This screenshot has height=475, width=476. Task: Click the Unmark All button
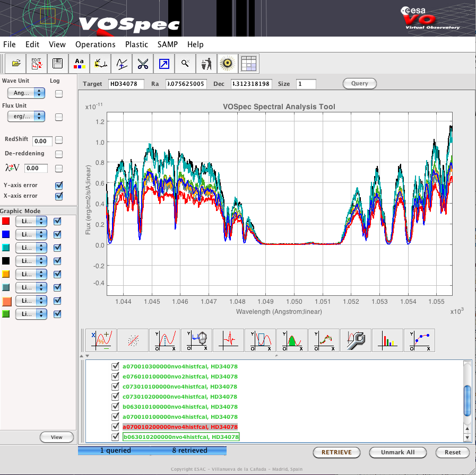pyautogui.click(x=397, y=452)
